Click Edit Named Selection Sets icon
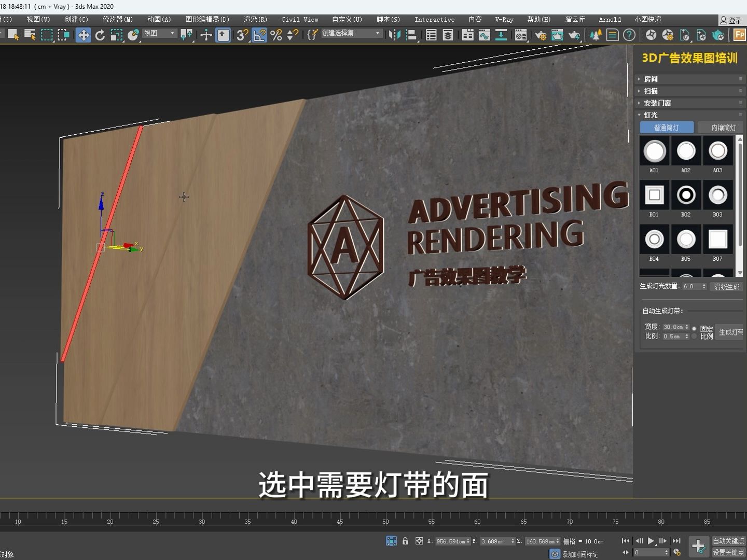The height and width of the screenshot is (560, 747). pyautogui.click(x=312, y=35)
